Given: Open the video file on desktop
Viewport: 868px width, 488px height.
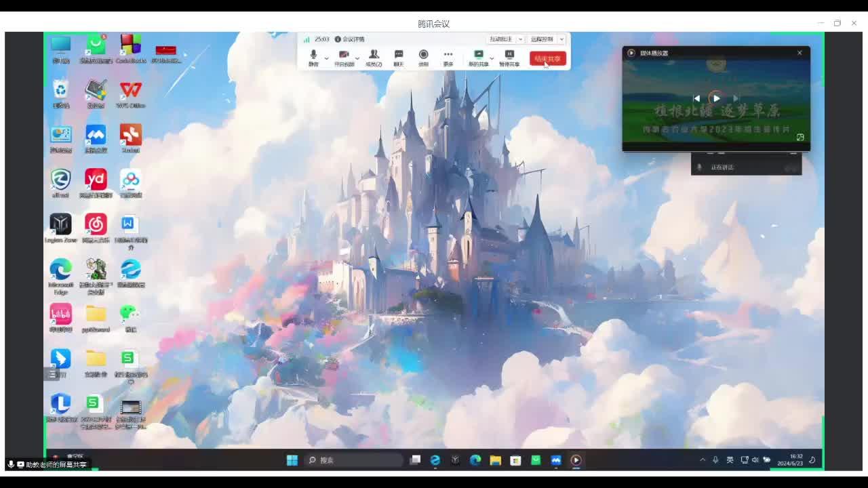Looking at the screenshot, I should pos(131,413).
